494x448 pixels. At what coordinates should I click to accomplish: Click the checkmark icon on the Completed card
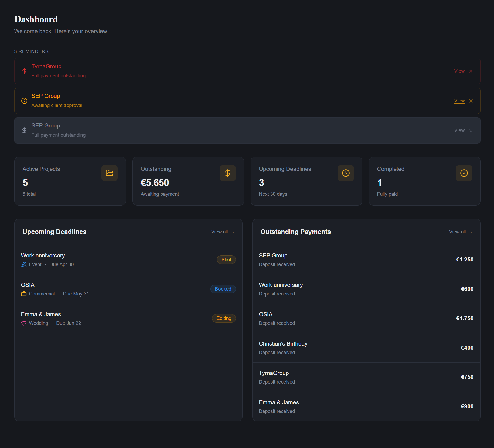pos(464,173)
